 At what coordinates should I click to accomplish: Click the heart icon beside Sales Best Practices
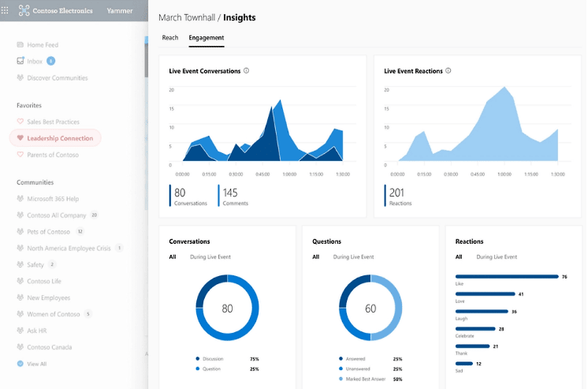pyautogui.click(x=20, y=122)
